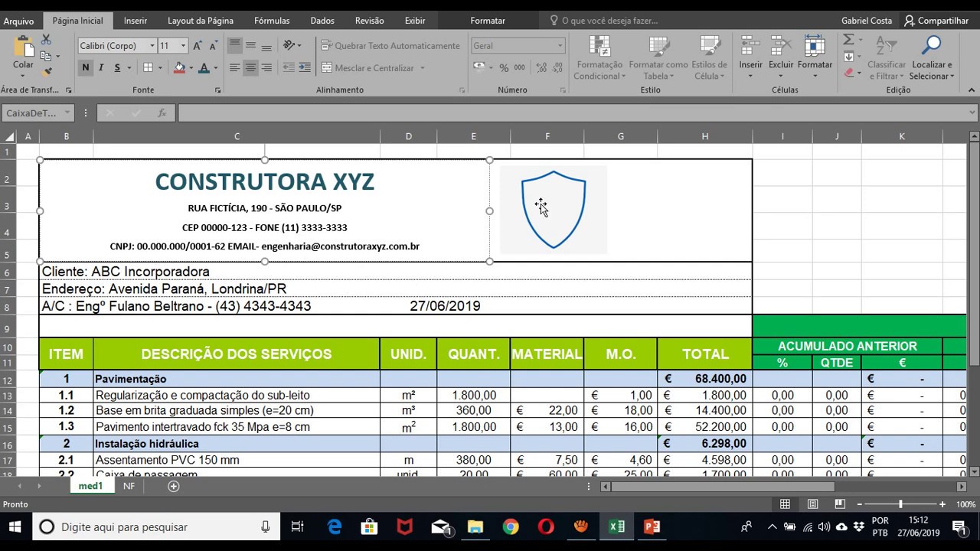Viewport: 980px width, 551px height.
Task: Click the Colar paste clipboard icon
Action: point(23,48)
